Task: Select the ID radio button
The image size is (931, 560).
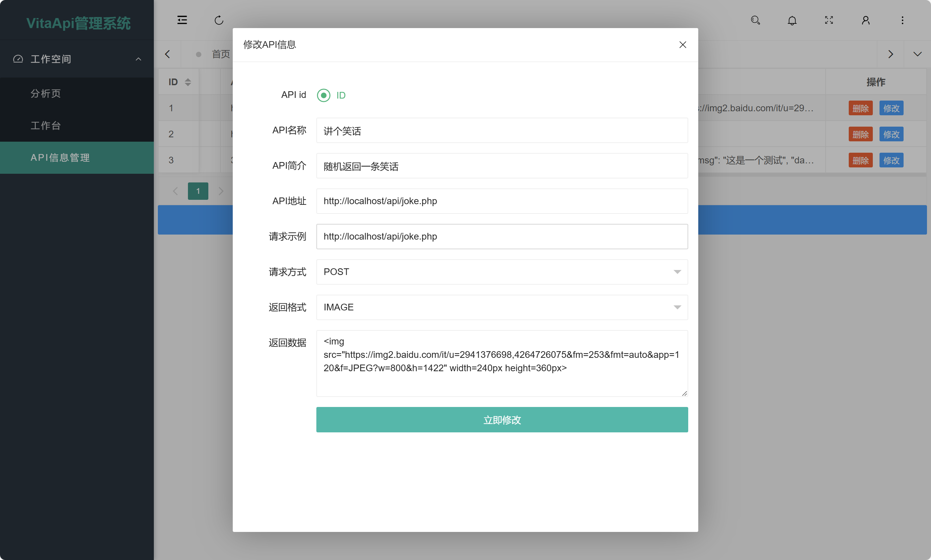Action: coord(324,95)
